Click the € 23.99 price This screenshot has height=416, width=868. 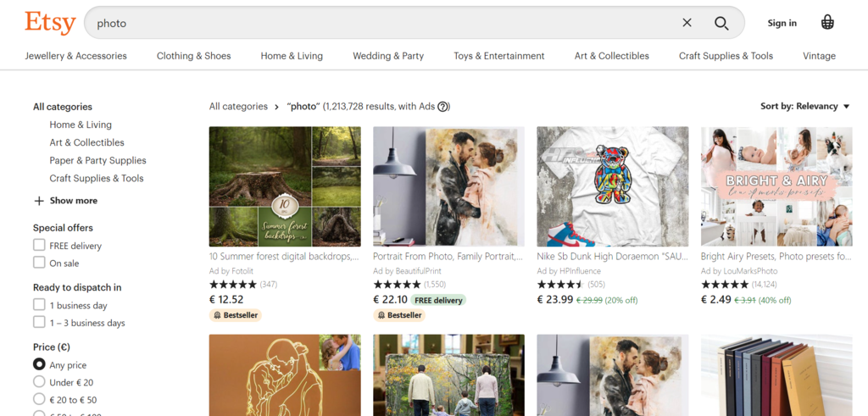click(x=555, y=300)
